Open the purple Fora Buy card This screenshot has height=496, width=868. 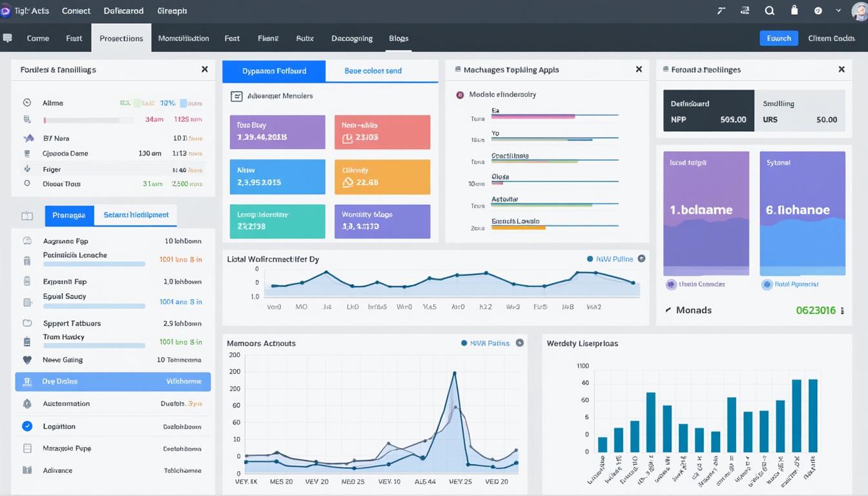278,132
